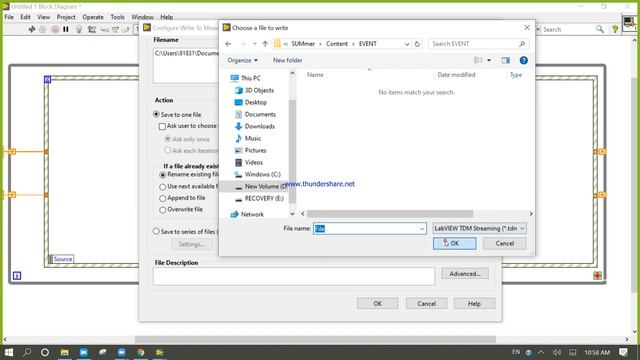Select 'Ask only once' radio button
Image resolution: width=640 pixels, height=360 pixels.
(x=167, y=139)
